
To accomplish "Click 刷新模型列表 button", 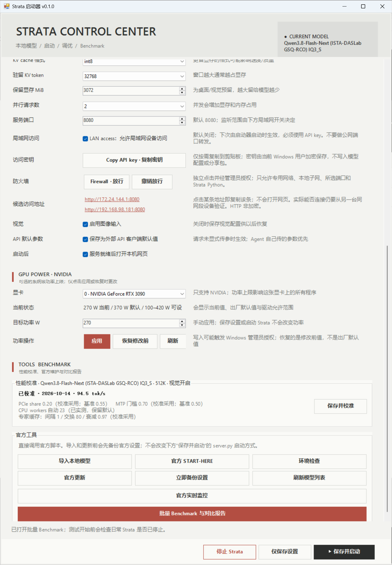I will pyautogui.click(x=309, y=478).
